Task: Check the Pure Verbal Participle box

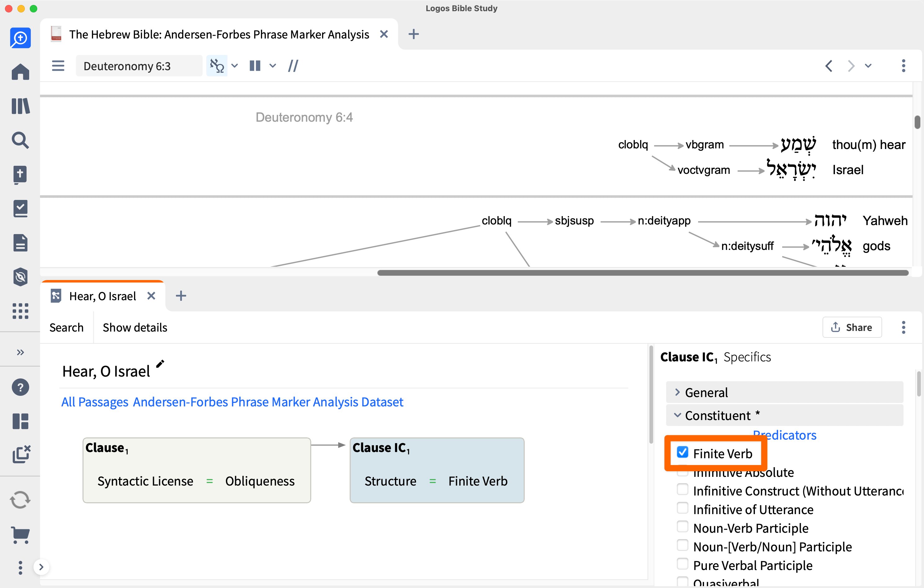Action: 682,564
